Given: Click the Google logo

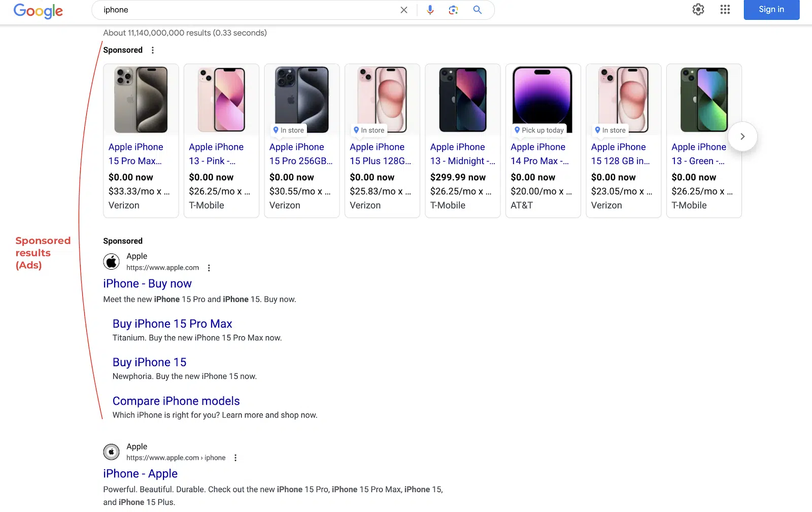Looking at the screenshot, I should coord(38,11).
